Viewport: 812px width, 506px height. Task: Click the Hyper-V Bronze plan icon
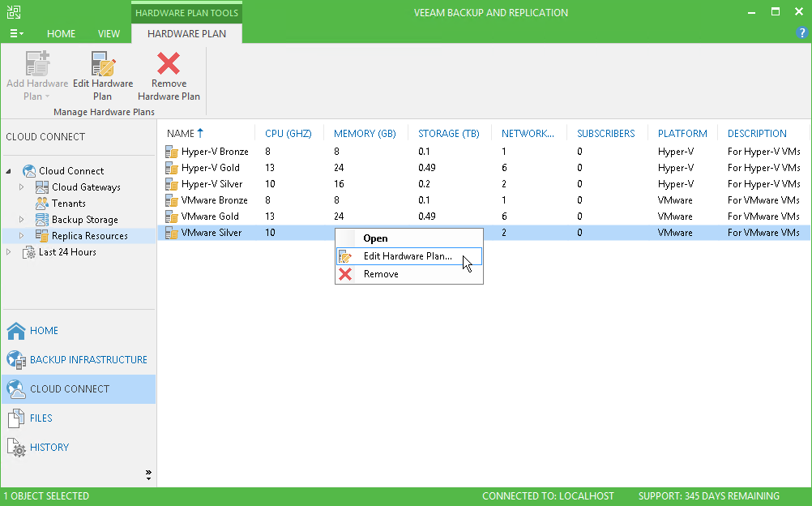point(172,152)
